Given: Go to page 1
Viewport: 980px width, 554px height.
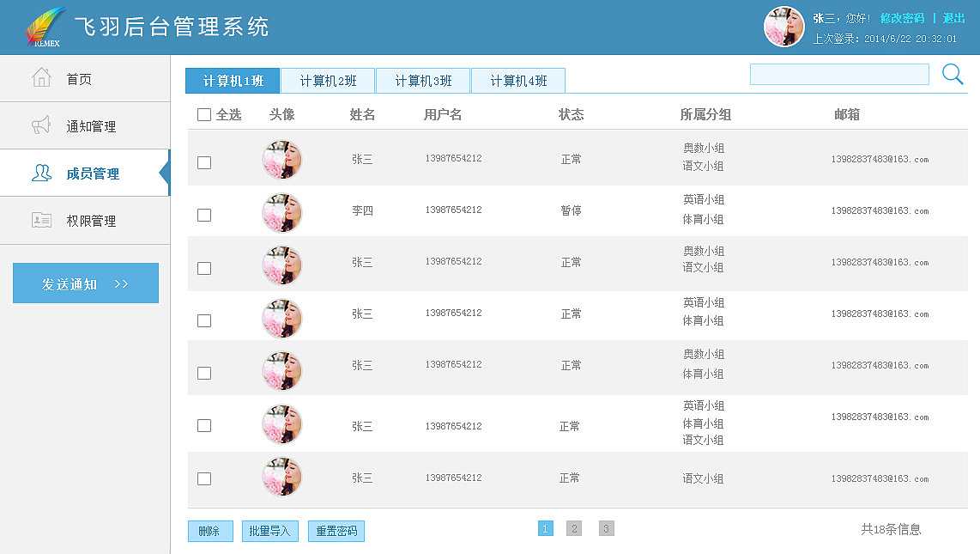Looking at the screenshot, I should [546, 528].
